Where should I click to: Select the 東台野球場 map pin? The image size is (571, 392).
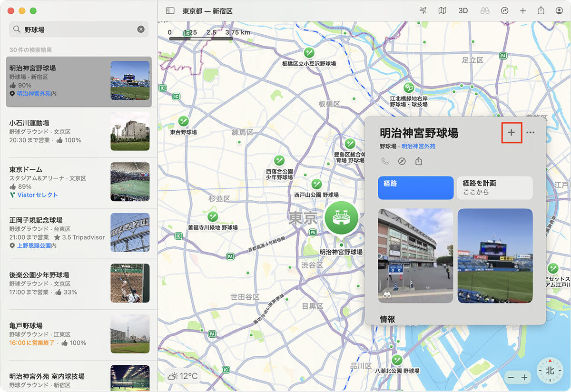[184, 121]
